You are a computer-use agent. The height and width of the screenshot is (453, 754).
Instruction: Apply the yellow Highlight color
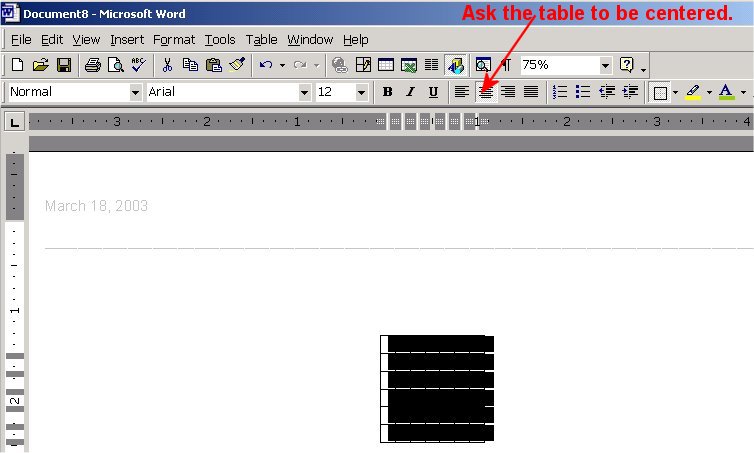pos(692,92)
